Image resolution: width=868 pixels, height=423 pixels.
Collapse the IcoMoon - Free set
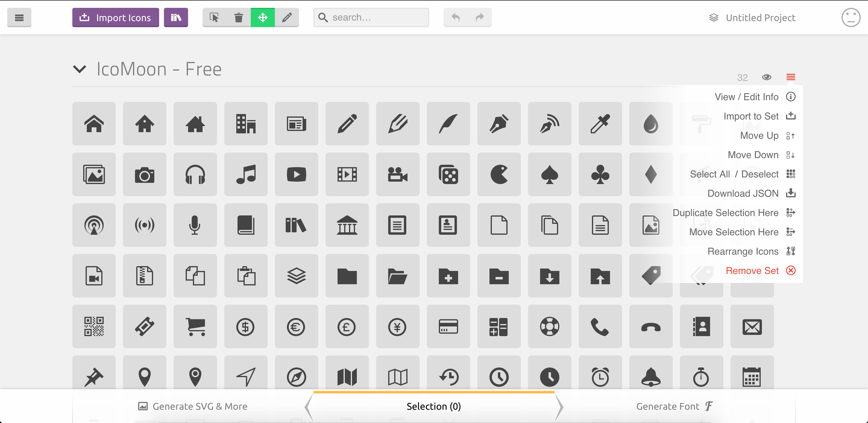[80, 69]
